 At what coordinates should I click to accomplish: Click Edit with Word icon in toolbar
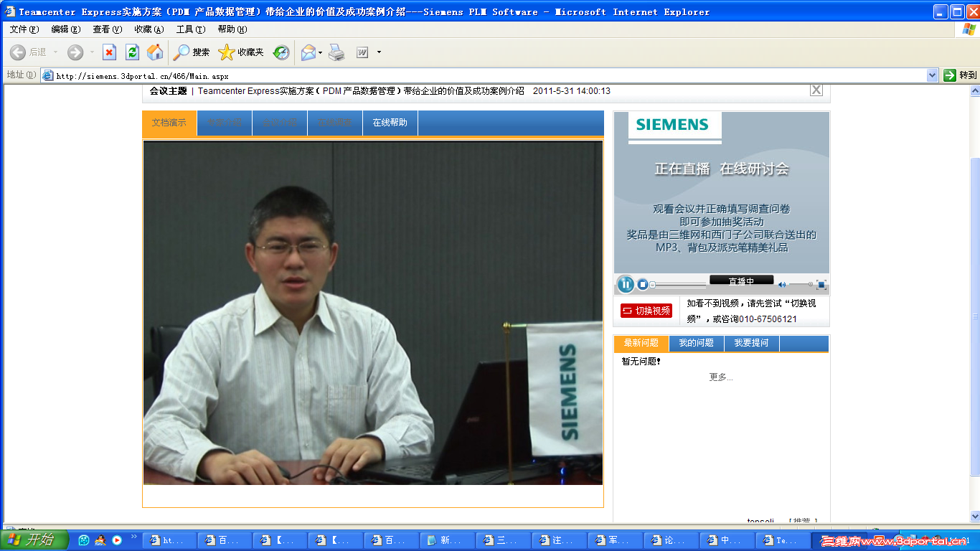pyautogui.click(x=362, y=52)
